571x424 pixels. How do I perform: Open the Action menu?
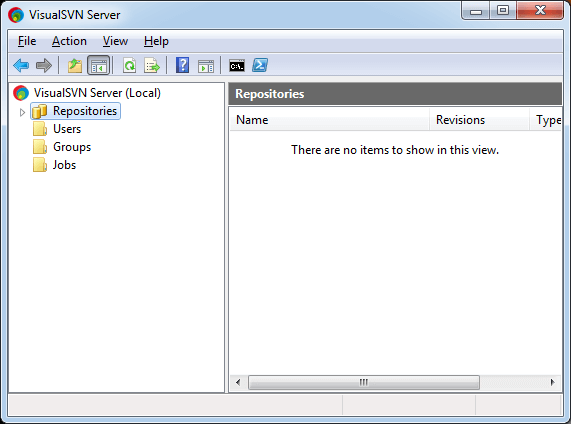click(x=69, y=41)
